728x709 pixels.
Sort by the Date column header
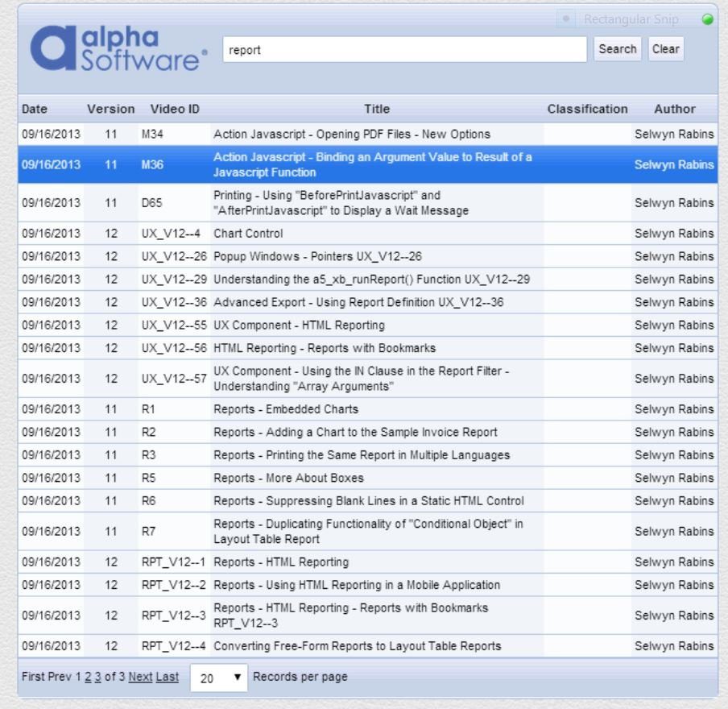coord(35,109)
